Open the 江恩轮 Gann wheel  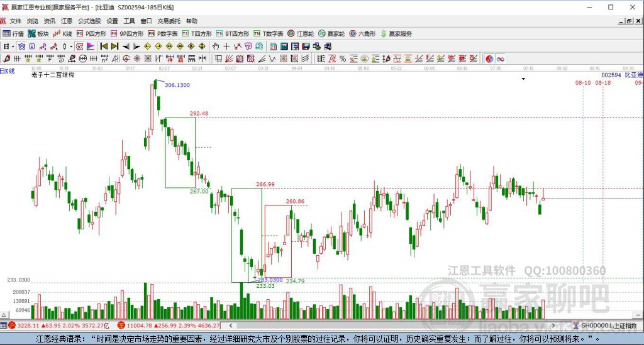click(x=301, y=34)
